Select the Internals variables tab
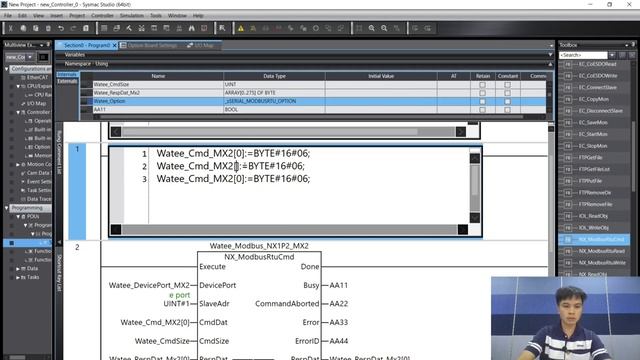The image size is (640, 360). pos(67,74)
